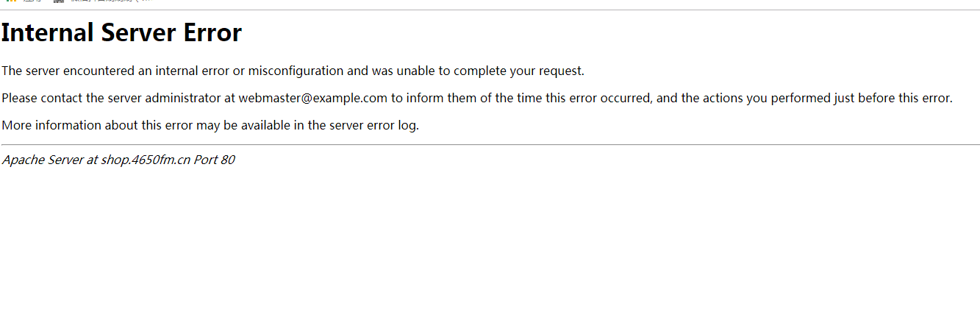Click the second cropped bookmark favicon
Screen dimensions: 980x309
(59, 1)
